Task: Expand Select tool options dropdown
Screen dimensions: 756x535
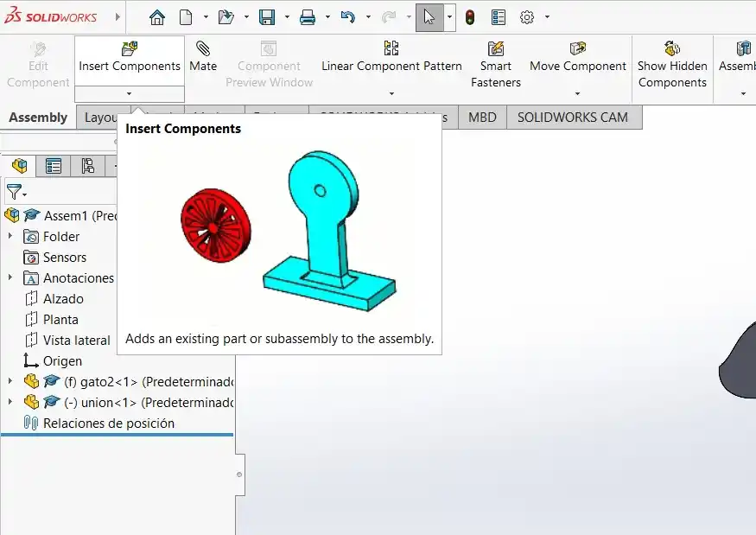Action: (449, 17)
